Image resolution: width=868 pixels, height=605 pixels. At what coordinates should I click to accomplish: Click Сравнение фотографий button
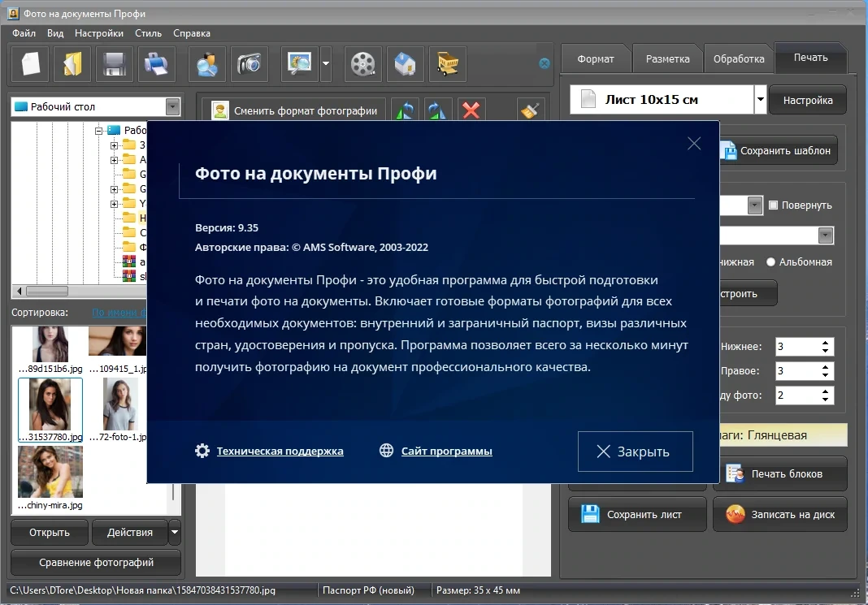(x=97, y=563)
